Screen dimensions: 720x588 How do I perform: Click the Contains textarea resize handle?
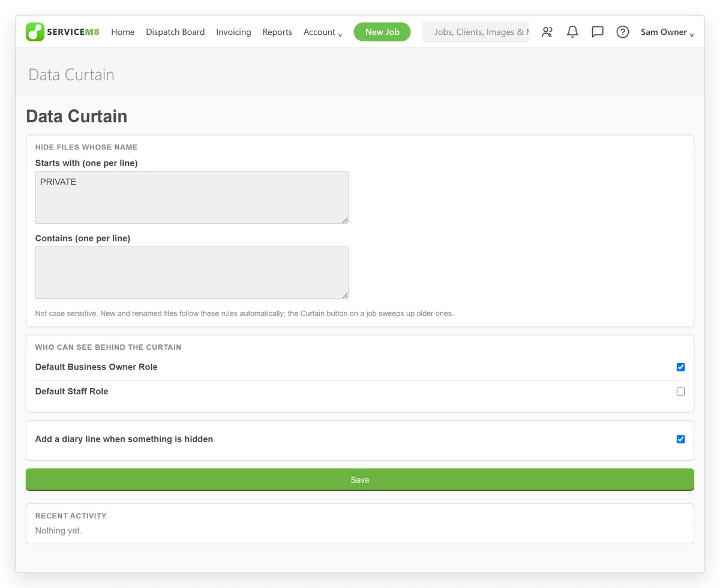click(345, 295)
